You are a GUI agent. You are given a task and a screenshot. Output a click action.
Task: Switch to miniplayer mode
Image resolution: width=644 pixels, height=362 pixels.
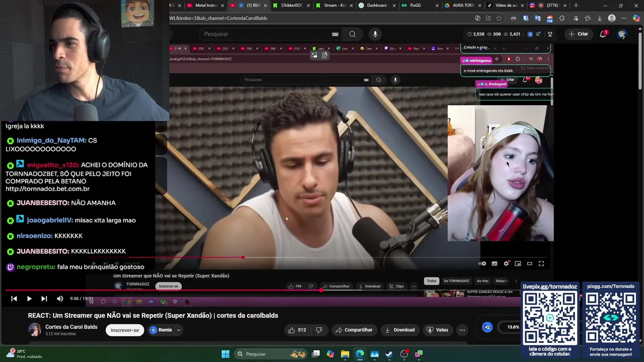point(518,263)
